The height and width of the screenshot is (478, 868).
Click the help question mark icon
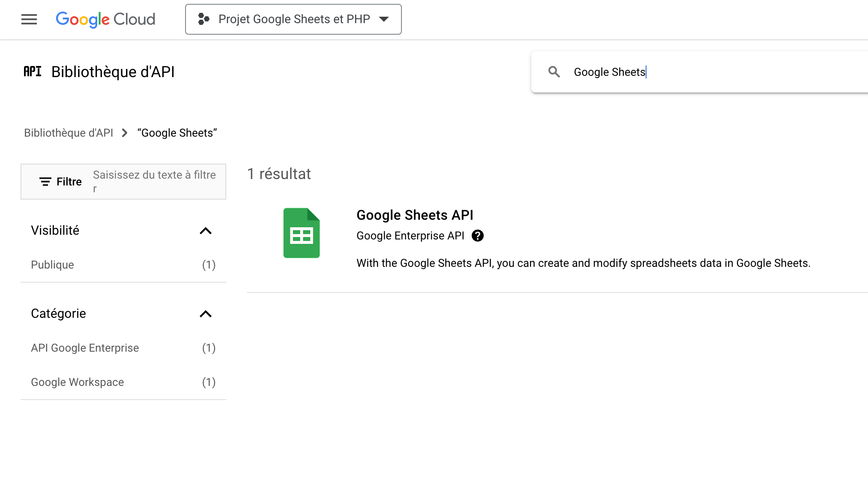[477, 236]
